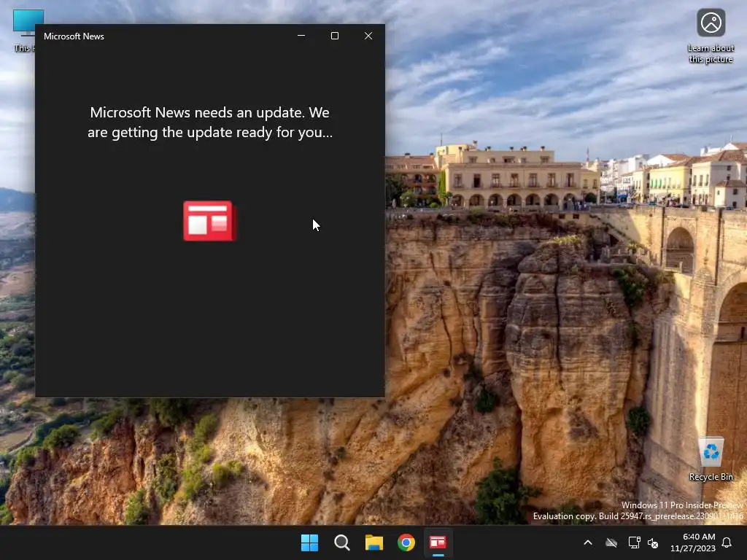Screen dimensions: 747x560
Task: Click the Microsoft News title bar text
Action: pos(74,36)
